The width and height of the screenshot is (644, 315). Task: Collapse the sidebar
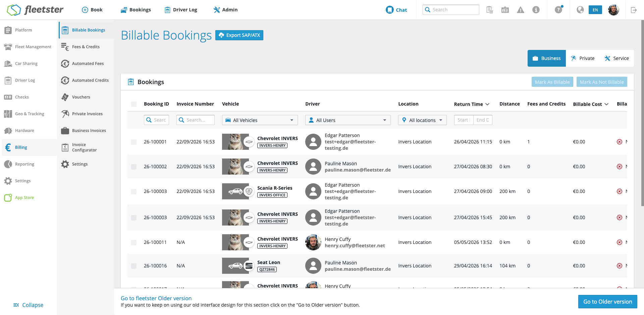pyautogui.click(x=29, y=305)
